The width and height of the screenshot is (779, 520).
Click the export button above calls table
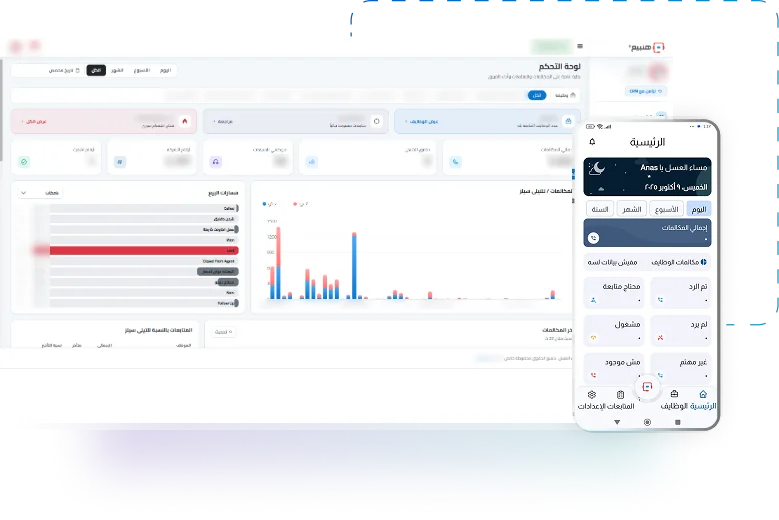pyautogui.click(x=223, y=332)
